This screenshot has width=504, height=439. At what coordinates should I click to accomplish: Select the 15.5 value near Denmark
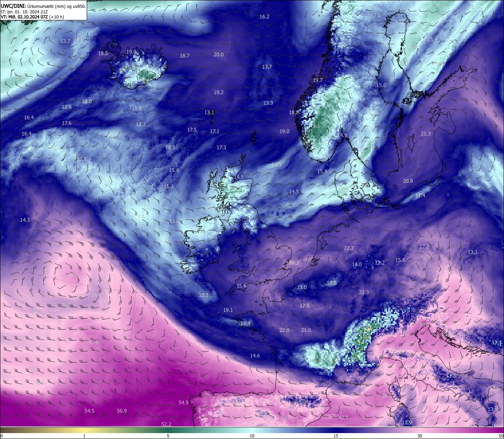click(322, 172)
